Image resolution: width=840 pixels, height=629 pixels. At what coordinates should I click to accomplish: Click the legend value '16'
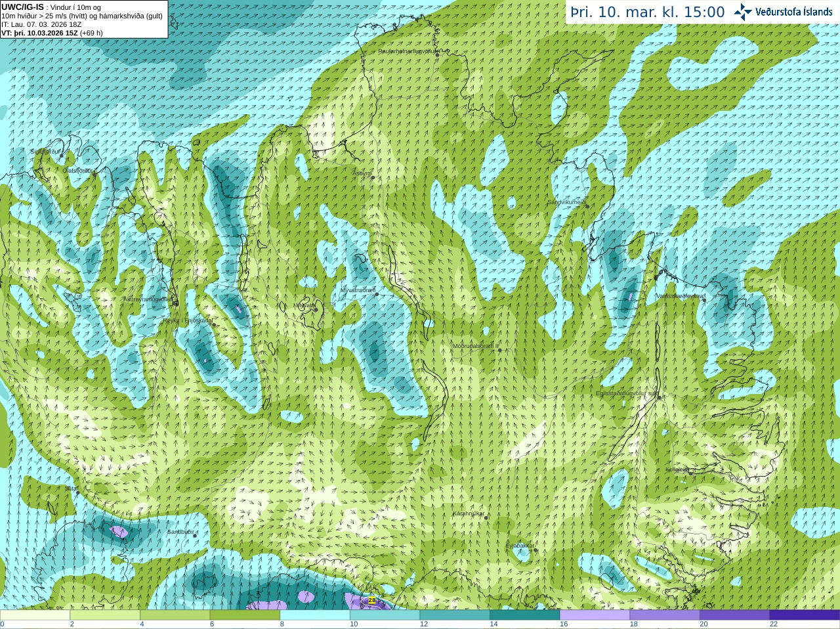pyautogui.click(x=563, y=624)
